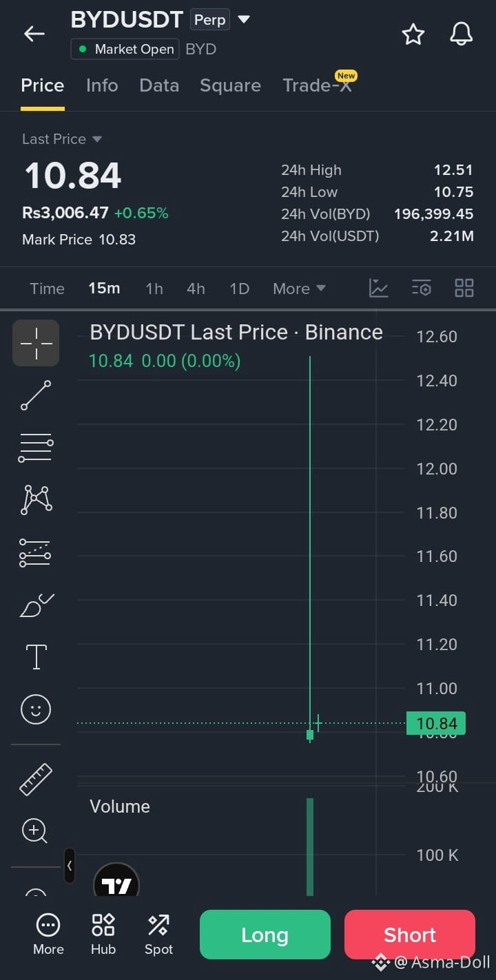Image resolution: width=496 pixels, height=980 pixels.
Task: Add BYDUSDT to favorites star
Action: pyautogui.click(x=413, y=34)
